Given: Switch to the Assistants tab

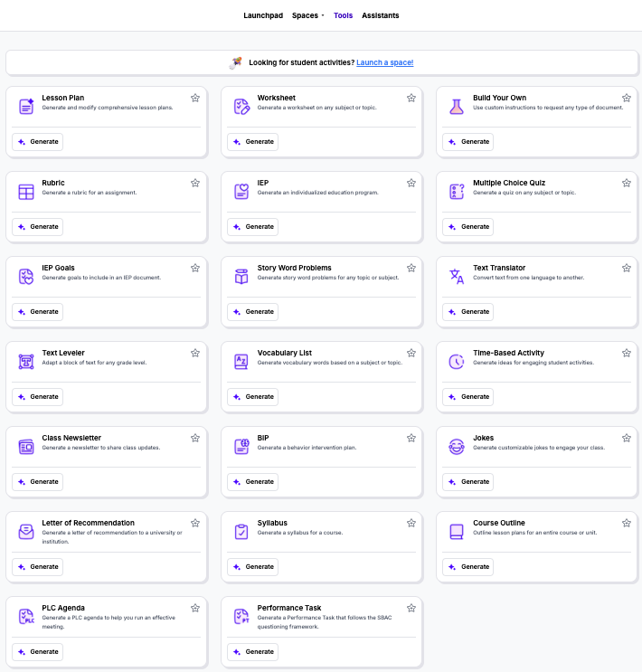Looking at the screenshot, I should point(380,15).
